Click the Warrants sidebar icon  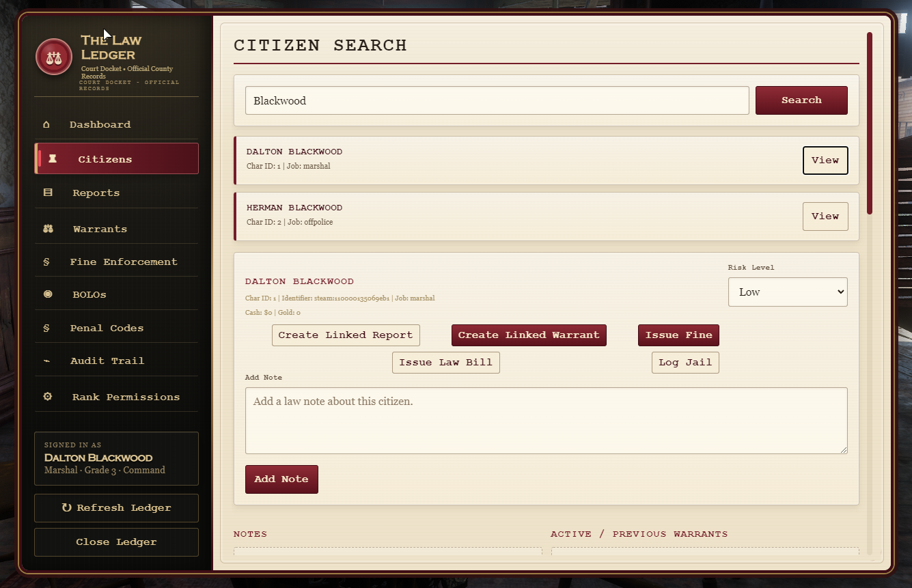coord(48,229)
